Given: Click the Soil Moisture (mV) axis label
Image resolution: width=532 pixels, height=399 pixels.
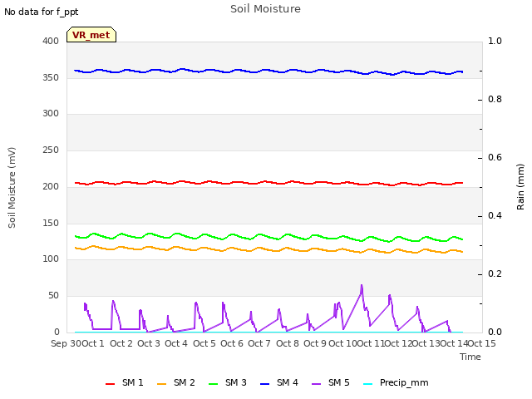Looking at the screenshot, I should tap(12, 188).
